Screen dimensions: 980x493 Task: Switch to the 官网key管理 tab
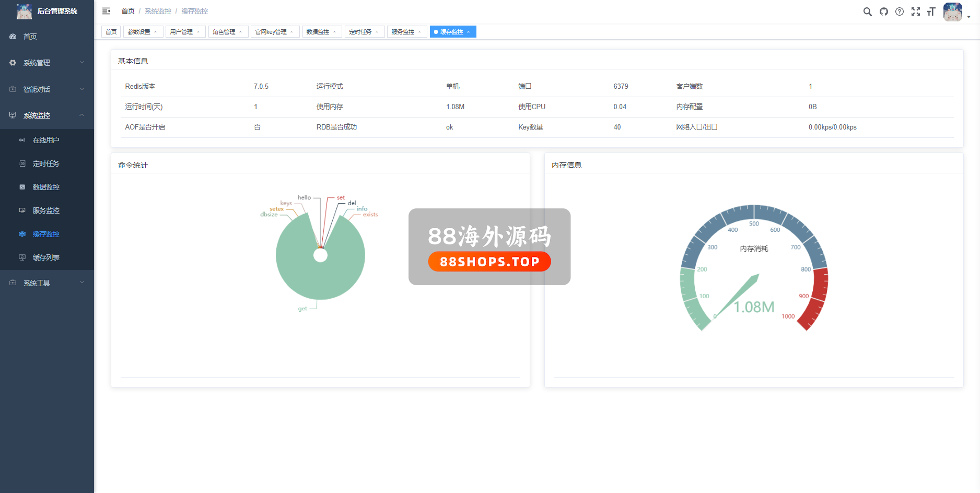(x=271, y=32)
